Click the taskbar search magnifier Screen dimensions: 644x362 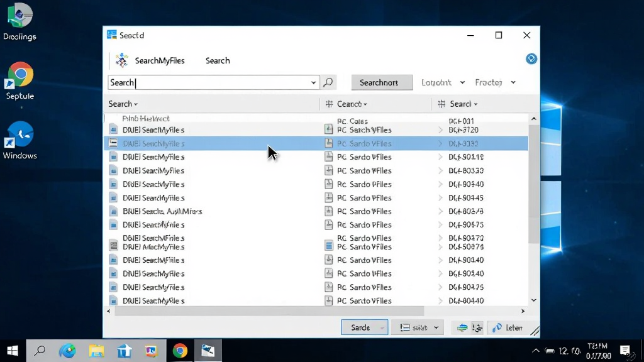tap(40, 351)
